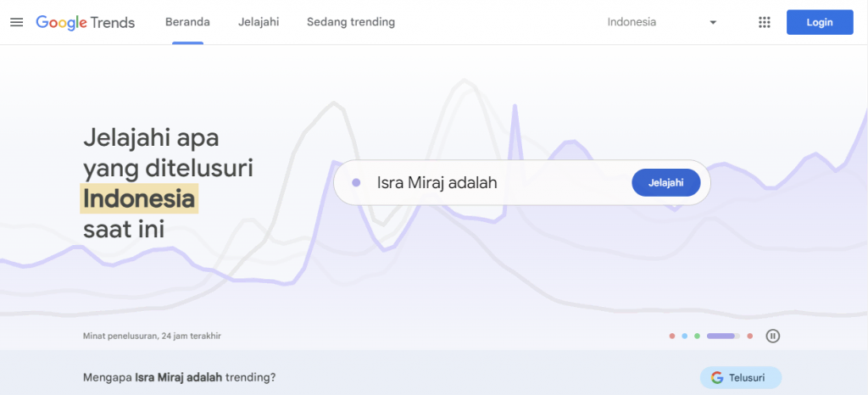
Task: Click the Telusuri Google search button
Action: [x=740, y=377]
